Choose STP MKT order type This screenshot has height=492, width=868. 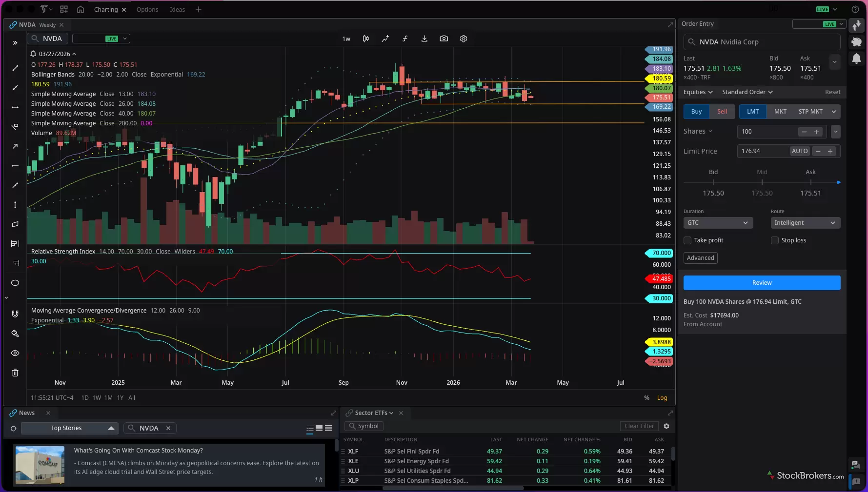pos(810,112)
